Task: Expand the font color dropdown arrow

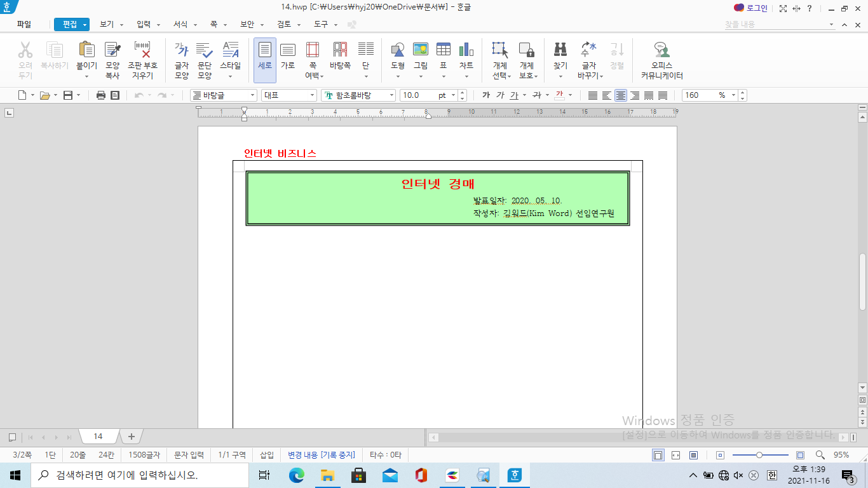Action: pos(570,95)
